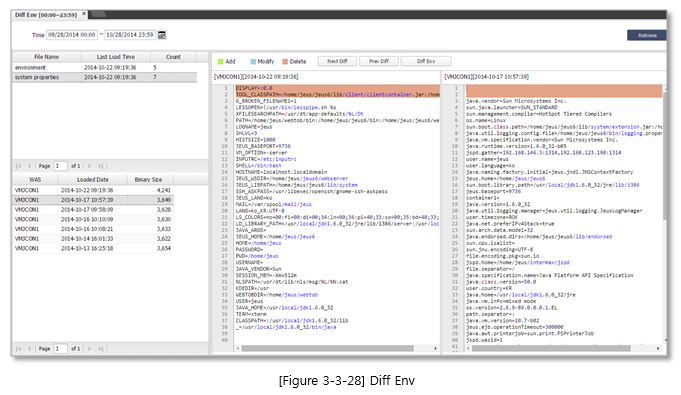
Task: Go to previous page in WAS list pager
Action: click(30, 349)
